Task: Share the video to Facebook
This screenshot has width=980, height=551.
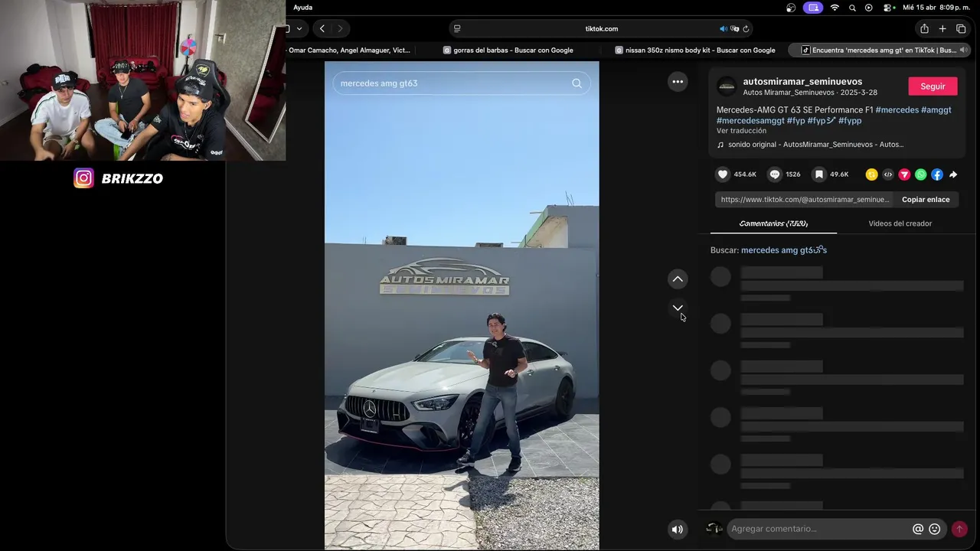Action: coord(937,174)
